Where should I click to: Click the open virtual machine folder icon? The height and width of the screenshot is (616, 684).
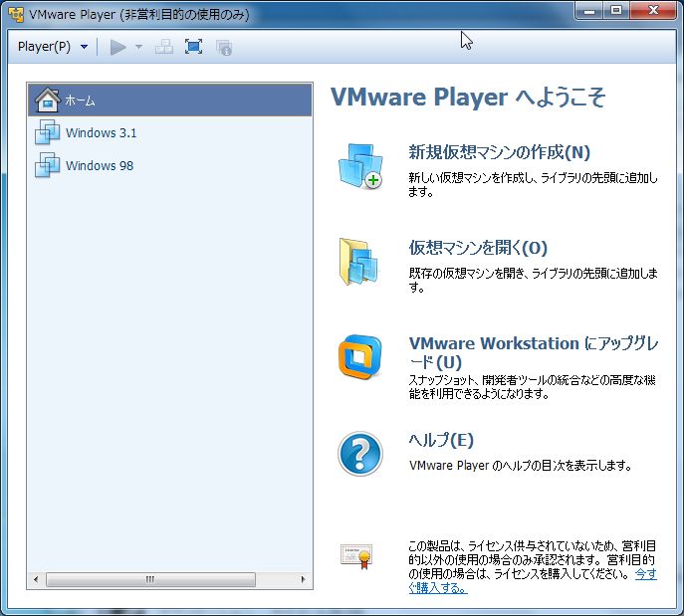click(x=358, y=262)
